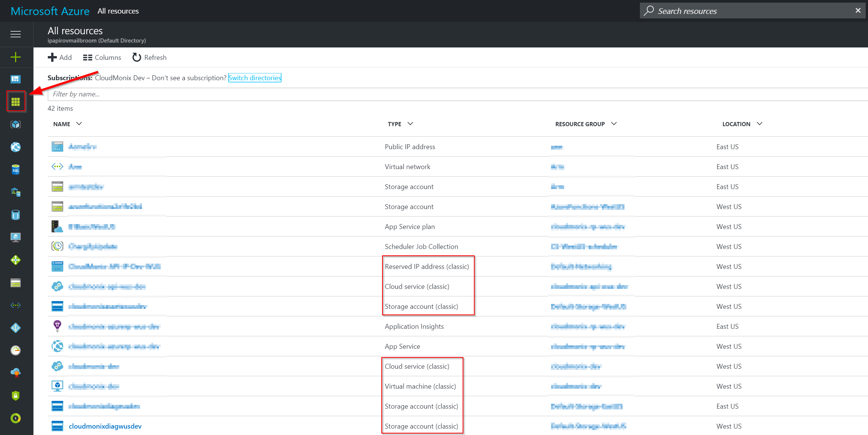Sort by the NAME column chevron
The height and width of the screenshot is (435, 868).
point(79,124)
